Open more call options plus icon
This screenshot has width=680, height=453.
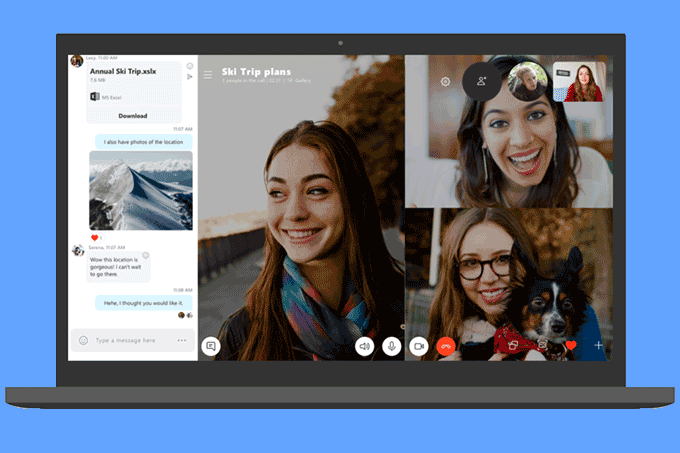click(599, 345)
